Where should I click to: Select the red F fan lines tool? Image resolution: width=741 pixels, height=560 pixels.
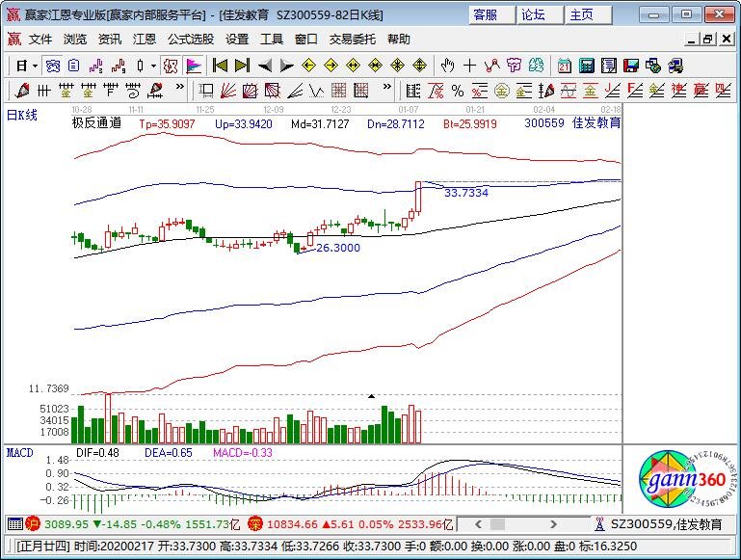tap(635, 90)
